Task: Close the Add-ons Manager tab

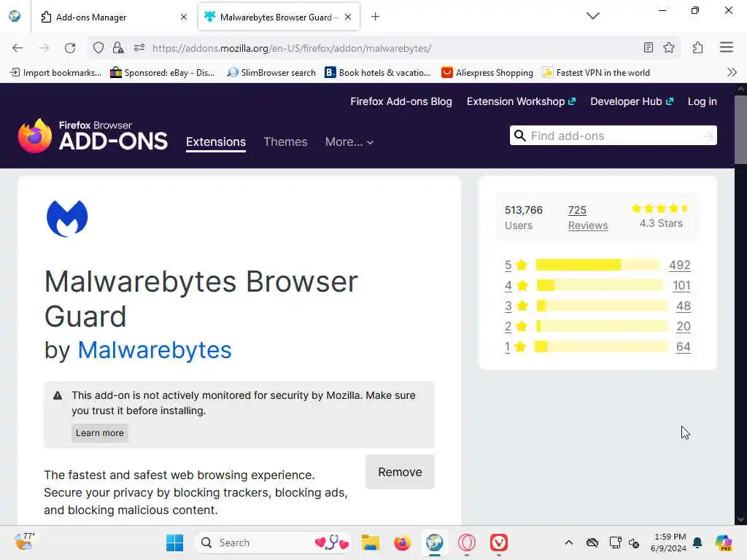Action: [x=184, y=17]
